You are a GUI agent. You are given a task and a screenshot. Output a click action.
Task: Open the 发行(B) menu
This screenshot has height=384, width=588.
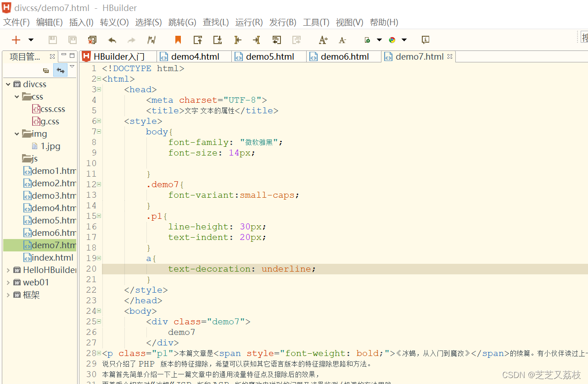point(283,22)
